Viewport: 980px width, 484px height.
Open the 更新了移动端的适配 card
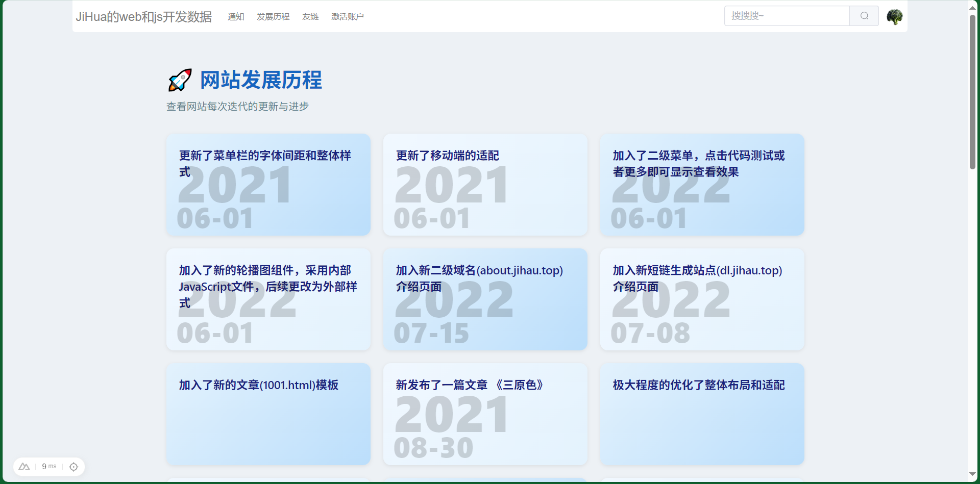tap(485, 184)
